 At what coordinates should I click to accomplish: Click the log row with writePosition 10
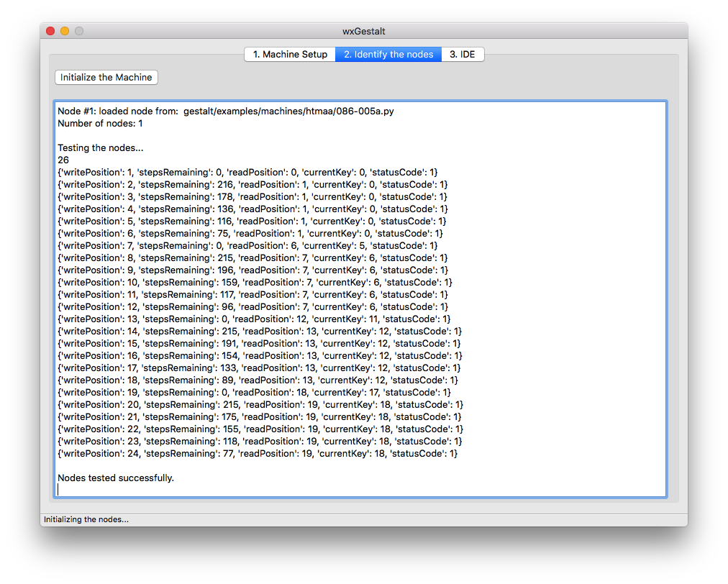pos(255,282)
